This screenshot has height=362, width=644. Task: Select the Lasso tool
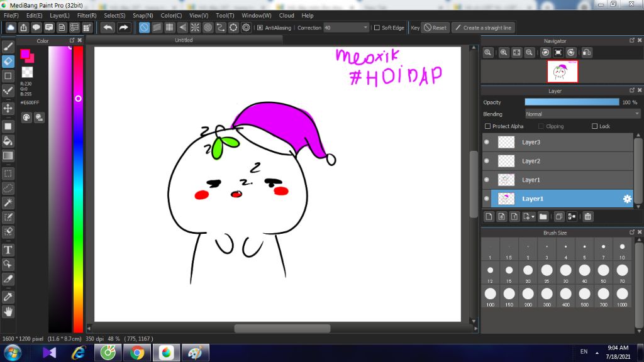8,189
